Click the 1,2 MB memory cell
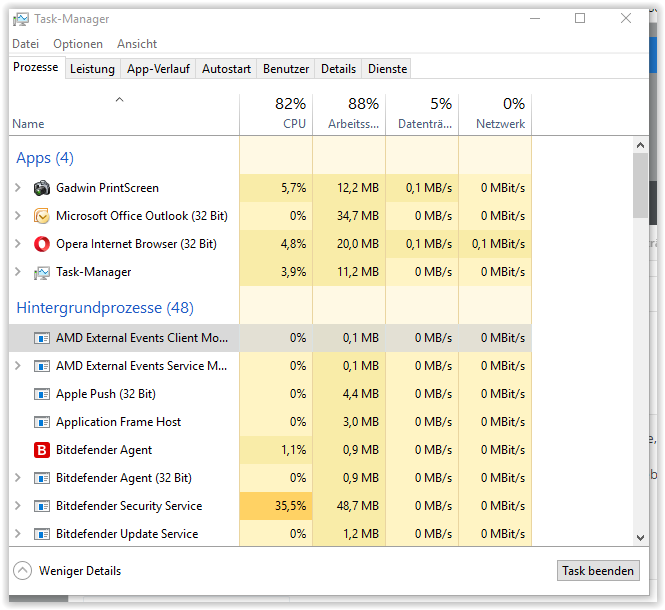Viewport: 665px width, 610px height. click(349, 533)
